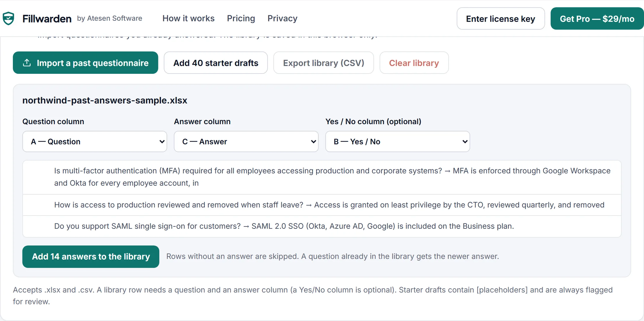Image resolution: width=644 pixels, height=321 pixels.
Task: Click the Clear library button
Action: (x=414, y=63)
